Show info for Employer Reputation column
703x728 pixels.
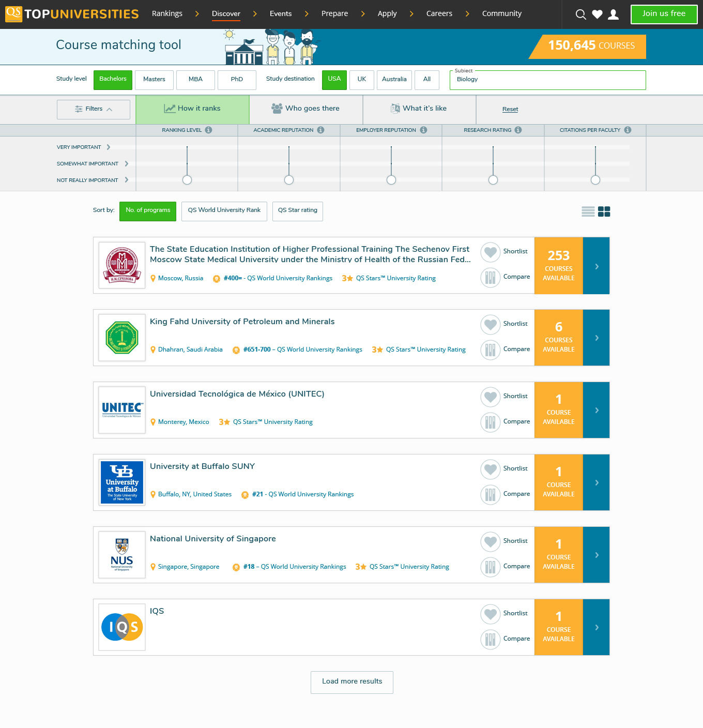[423, 130]
